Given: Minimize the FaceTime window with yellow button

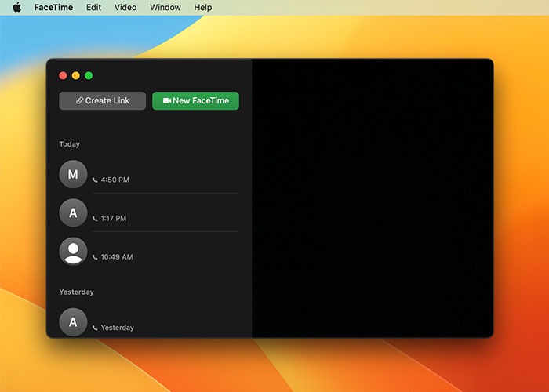Looking at the screenshot, I should (x=76, y=75).
